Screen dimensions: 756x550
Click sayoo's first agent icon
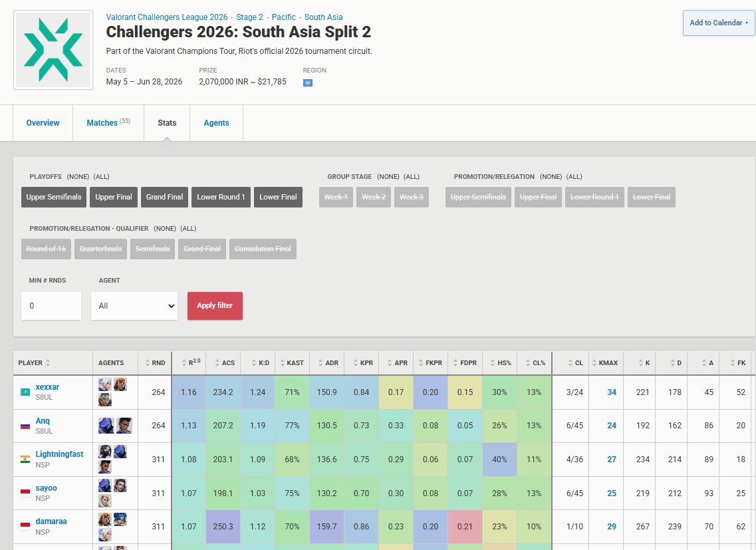point(105,485)
